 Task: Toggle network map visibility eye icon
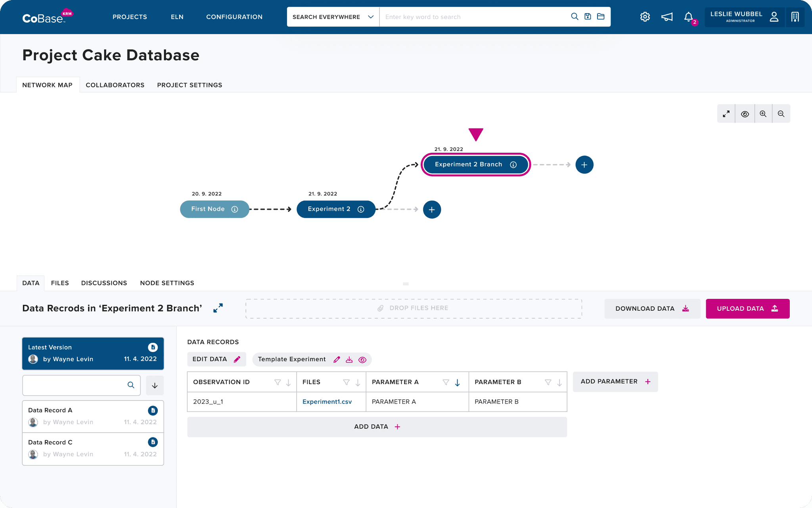745,114
